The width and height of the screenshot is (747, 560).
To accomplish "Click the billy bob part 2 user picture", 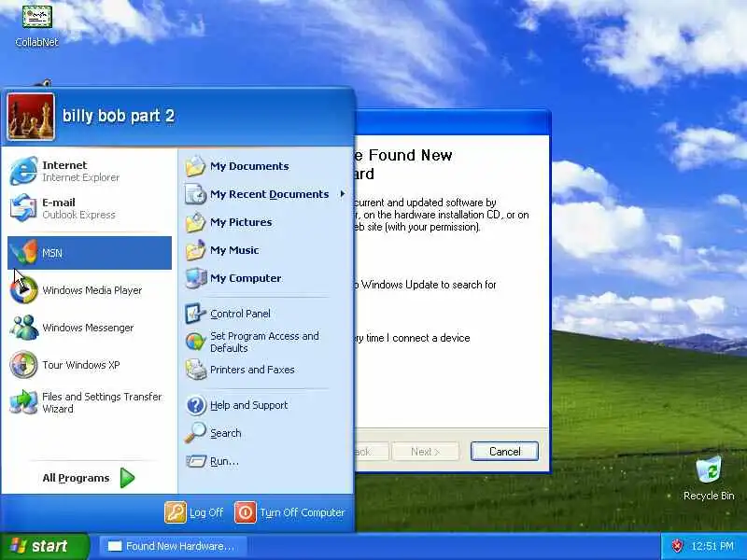I will pos(31,117).
